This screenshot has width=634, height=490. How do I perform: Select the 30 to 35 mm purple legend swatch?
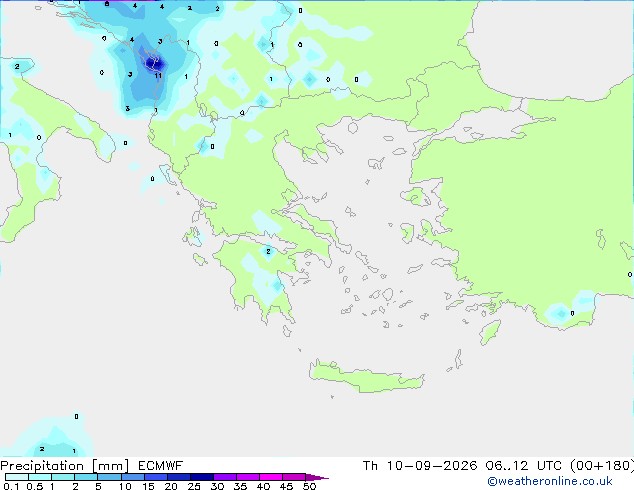(225, 477)
